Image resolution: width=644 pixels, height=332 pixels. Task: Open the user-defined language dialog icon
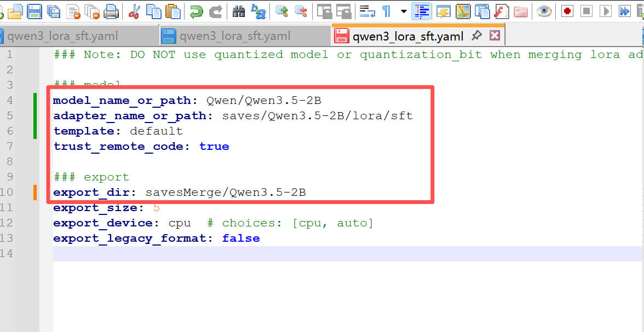tap(444, 11)
